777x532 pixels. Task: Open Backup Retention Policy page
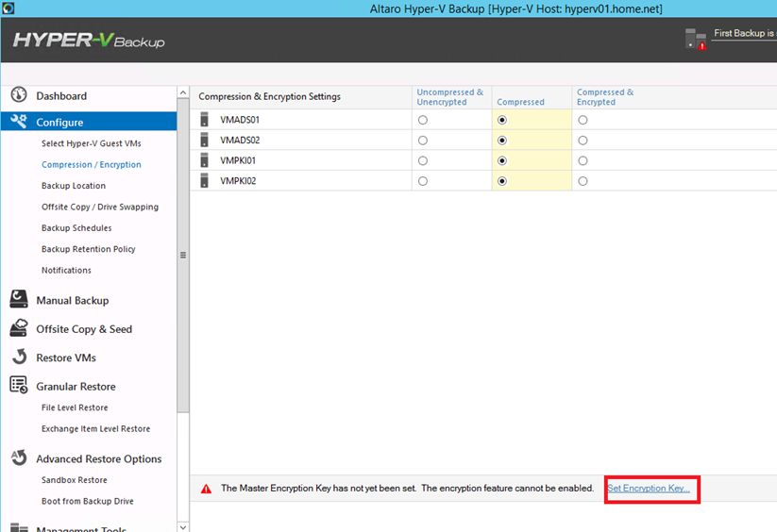[x=88, y=249]
